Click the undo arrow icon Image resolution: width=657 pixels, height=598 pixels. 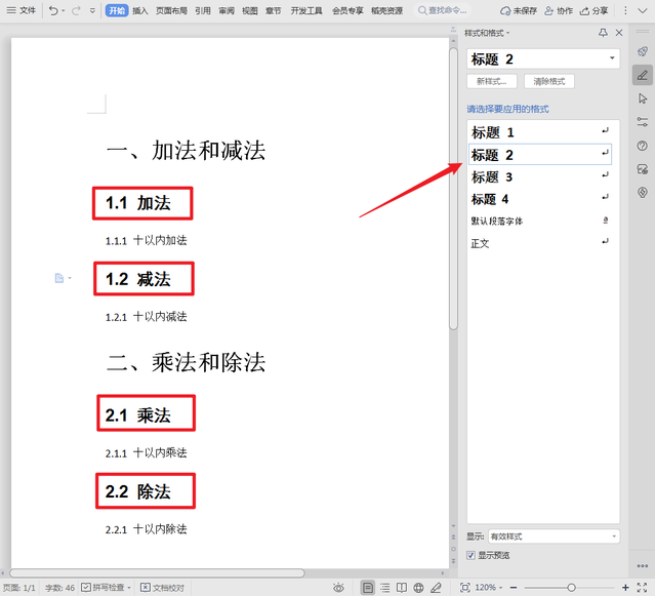(x=53, y=10)
